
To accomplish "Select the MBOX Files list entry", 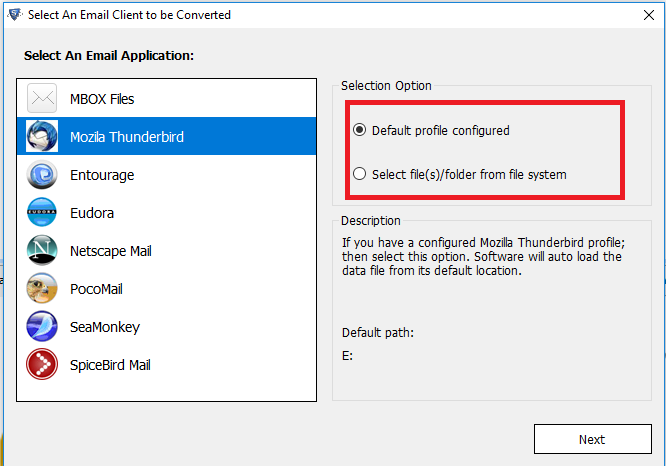I will pos(166,99).
